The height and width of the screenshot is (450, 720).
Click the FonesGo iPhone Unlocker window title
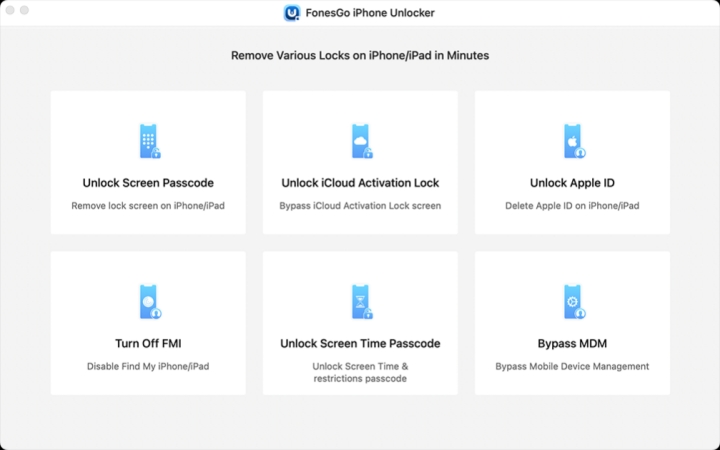pos(370,13)
